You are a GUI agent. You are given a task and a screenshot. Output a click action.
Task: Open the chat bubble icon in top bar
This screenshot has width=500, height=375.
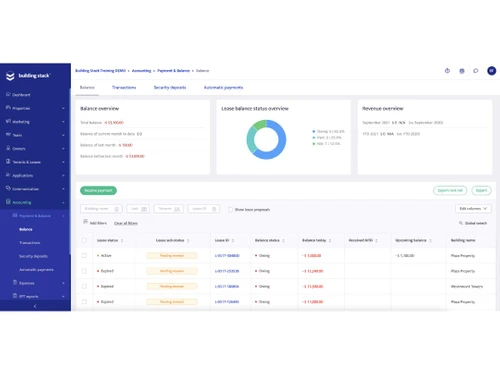(x=476, y=71)
